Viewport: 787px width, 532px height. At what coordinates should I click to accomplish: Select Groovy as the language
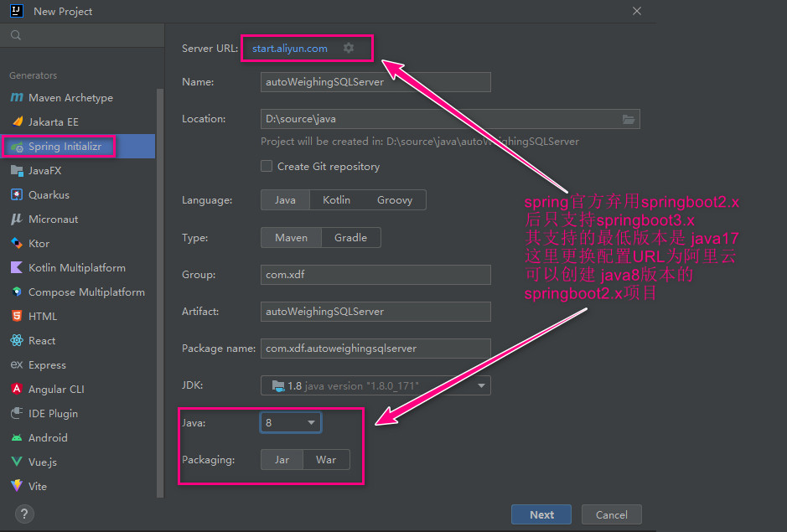click(x=395, y=199)
